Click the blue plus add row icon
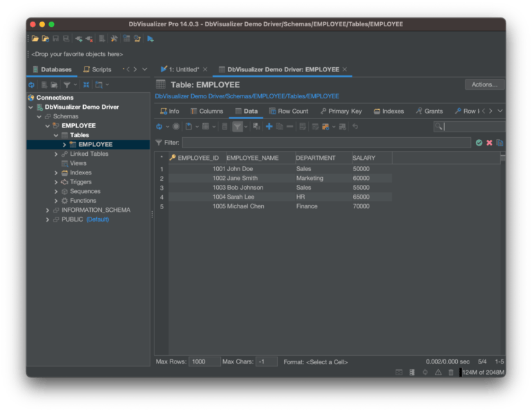532x412 pixels. (x=269, y=127)
